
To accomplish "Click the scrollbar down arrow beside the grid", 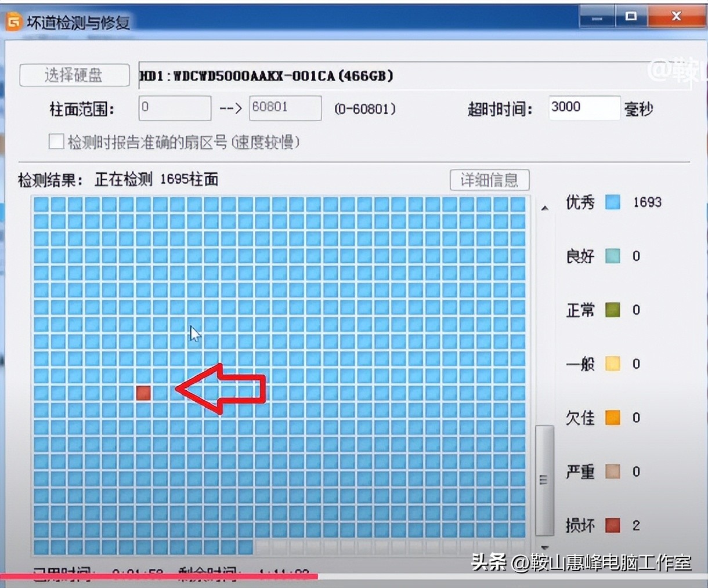I will [x=544, y=547].
